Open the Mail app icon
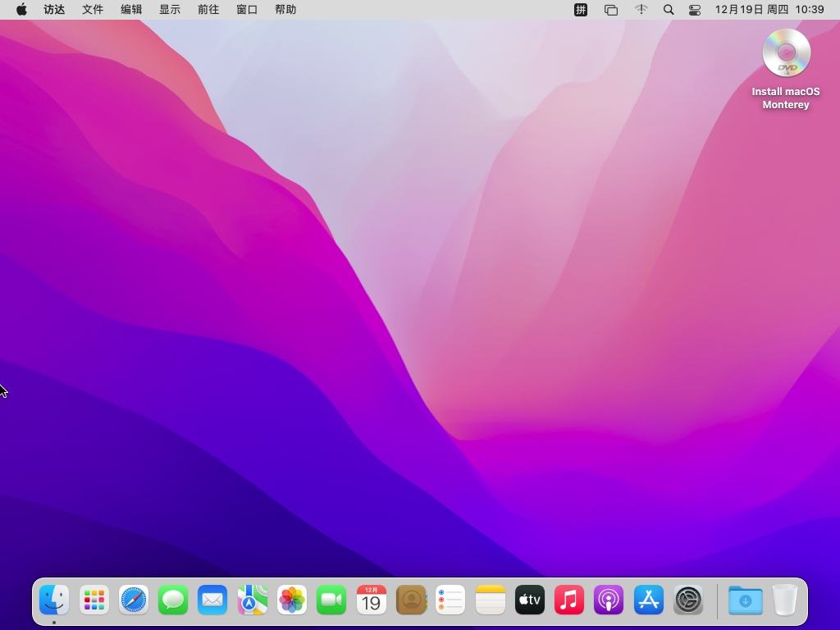Viewport: 840px width, 630px height. pos(212,600)
